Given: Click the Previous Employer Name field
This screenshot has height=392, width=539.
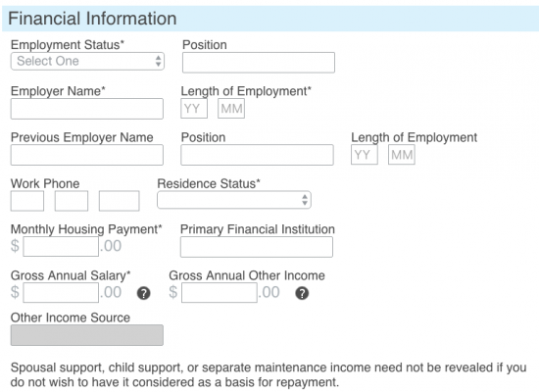Looking at the screenshot, I should (87, 155).
